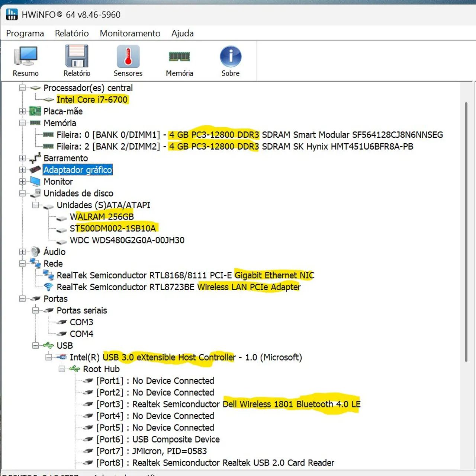Click the Rede network icon

pos(35,263)
